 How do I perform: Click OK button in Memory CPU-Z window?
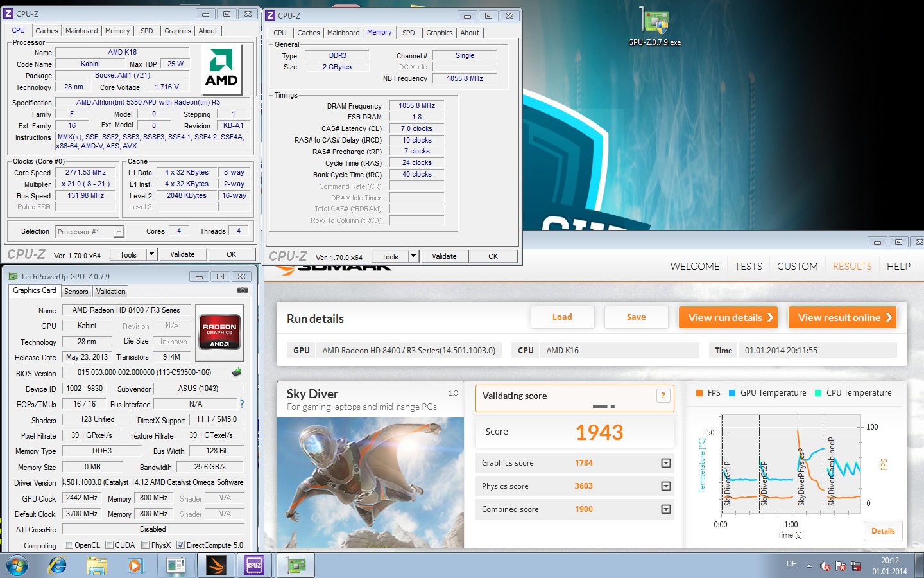click(x=493, y=256)
